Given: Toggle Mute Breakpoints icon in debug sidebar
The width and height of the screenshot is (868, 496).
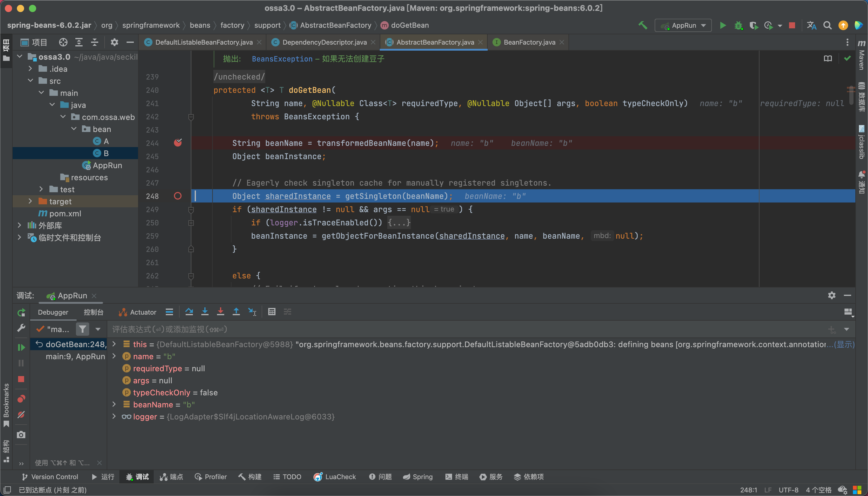Looking at the screenshot, I should click(21, 415).
